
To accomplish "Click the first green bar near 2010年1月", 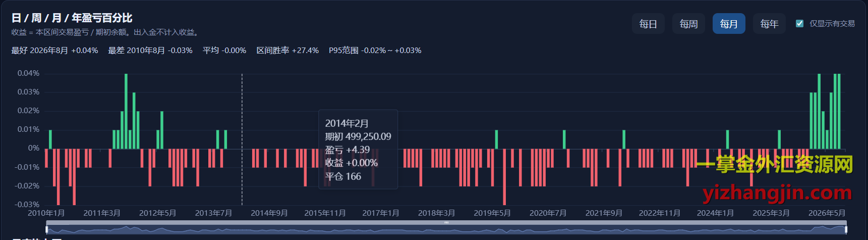I will click(x=50, y=139).
